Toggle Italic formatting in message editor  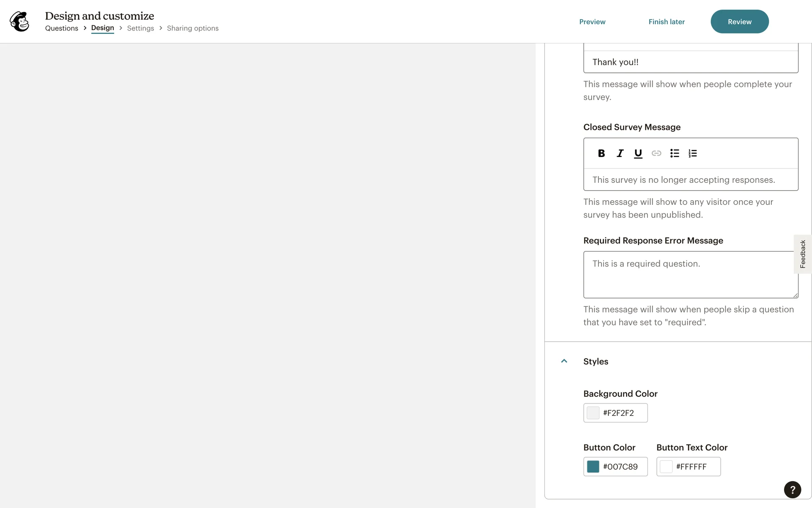point(620,153)
